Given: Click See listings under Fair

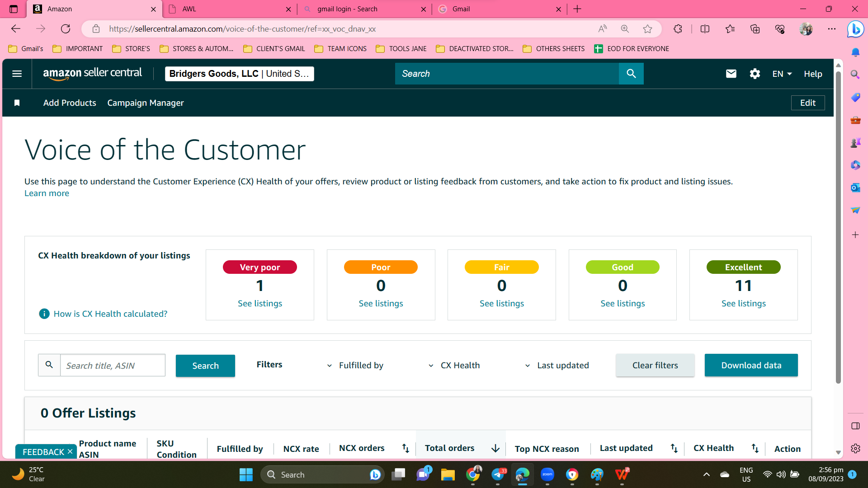Looking at the screenshot, I should point(502,304).
